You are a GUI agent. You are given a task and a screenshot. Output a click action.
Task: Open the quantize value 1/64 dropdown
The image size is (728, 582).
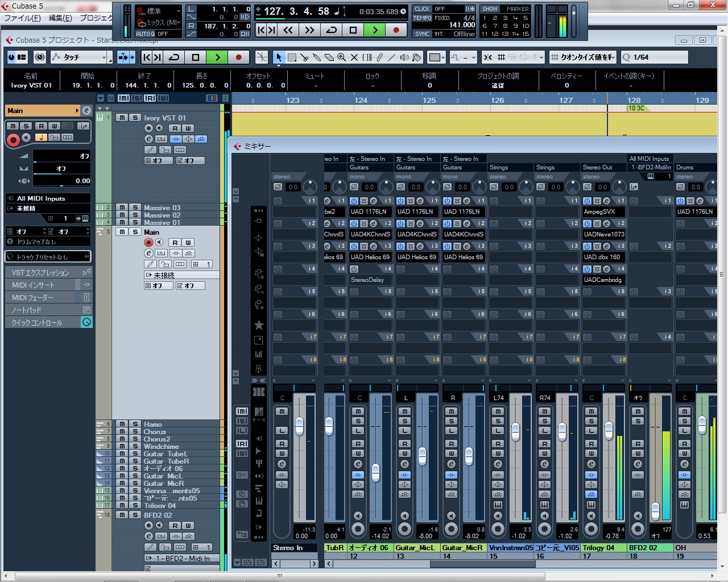click(654, 57)
